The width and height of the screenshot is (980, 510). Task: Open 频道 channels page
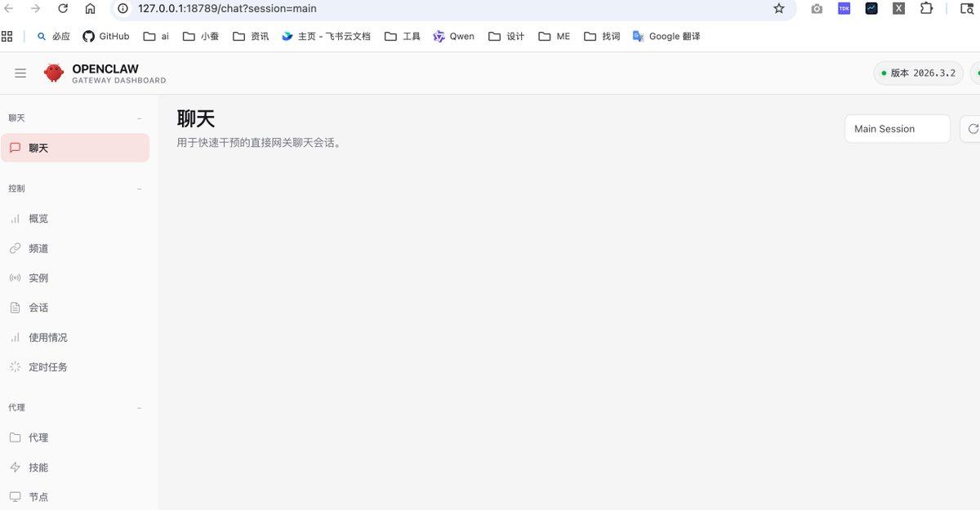pos(38,248)
